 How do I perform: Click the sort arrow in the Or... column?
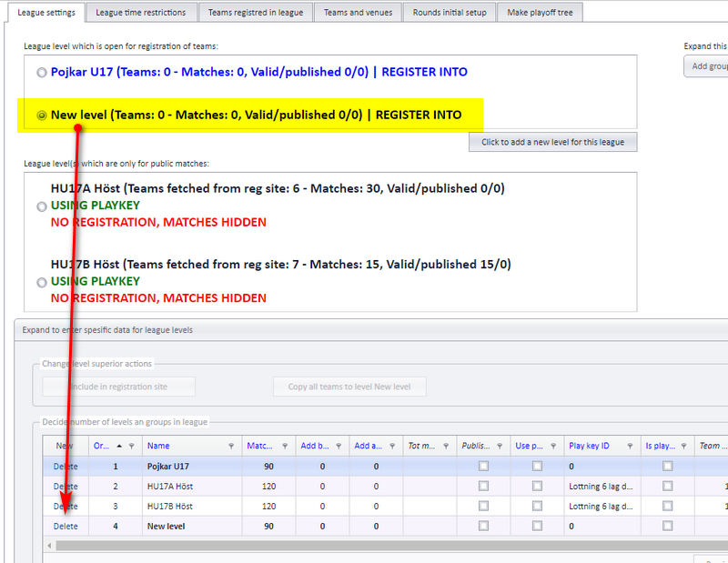(x=119, y=446)
